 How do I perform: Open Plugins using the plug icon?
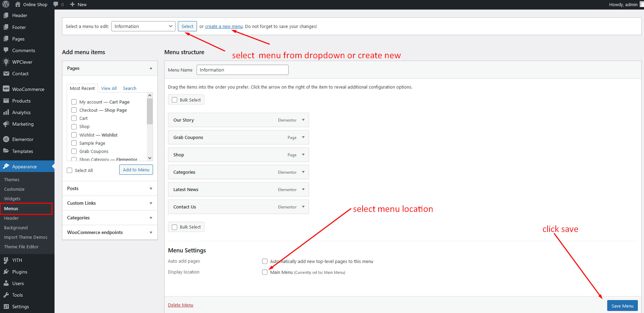pyautogui.click(x=6, y=272)
